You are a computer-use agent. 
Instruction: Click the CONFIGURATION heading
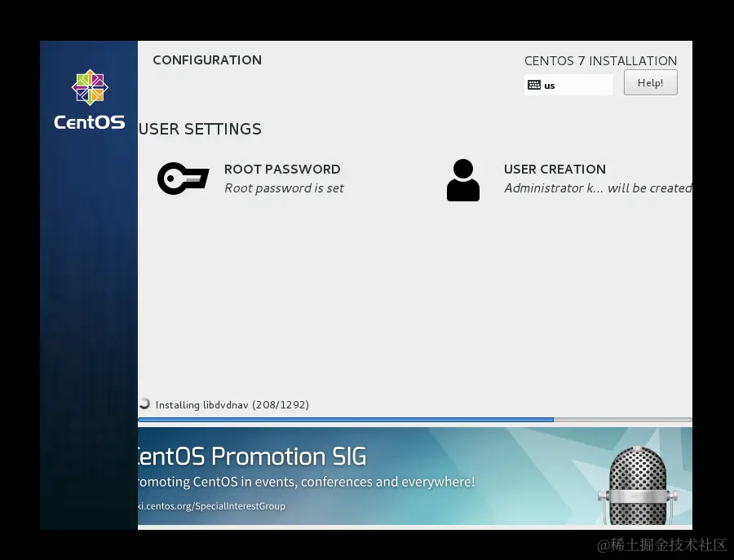click(207, 60)
